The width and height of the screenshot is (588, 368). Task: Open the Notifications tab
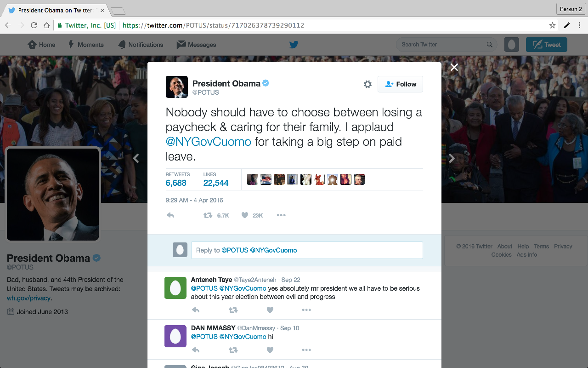(141, 45)
